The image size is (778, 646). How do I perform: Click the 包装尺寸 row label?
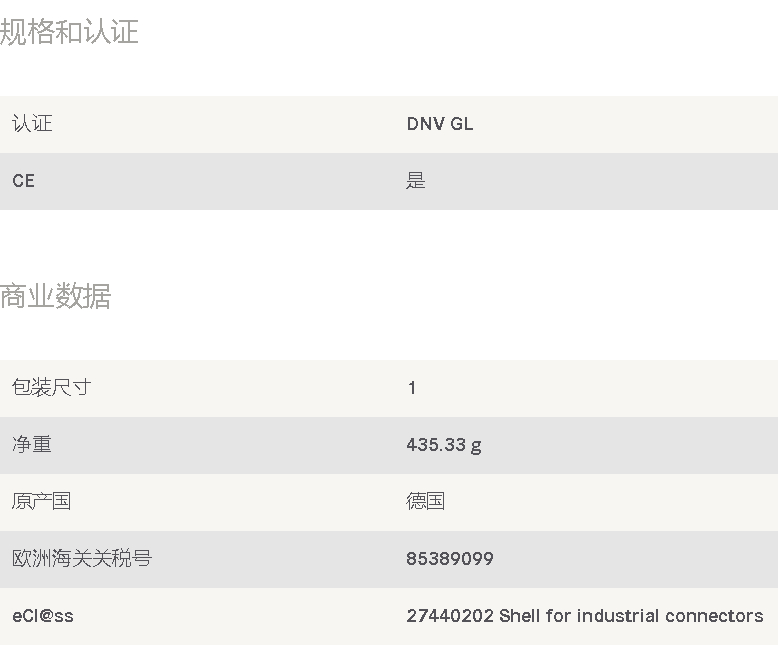[51, 388]
